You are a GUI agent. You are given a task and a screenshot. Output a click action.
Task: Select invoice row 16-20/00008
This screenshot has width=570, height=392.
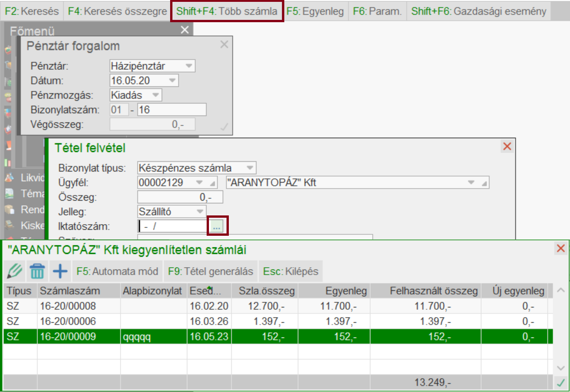[x=278, y=306]
